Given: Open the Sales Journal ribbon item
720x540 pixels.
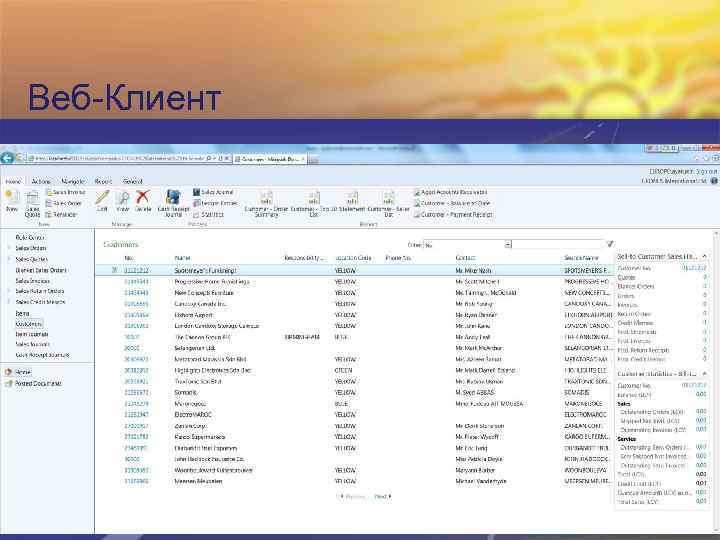Looking at the screenshot, I should [213, 192].
